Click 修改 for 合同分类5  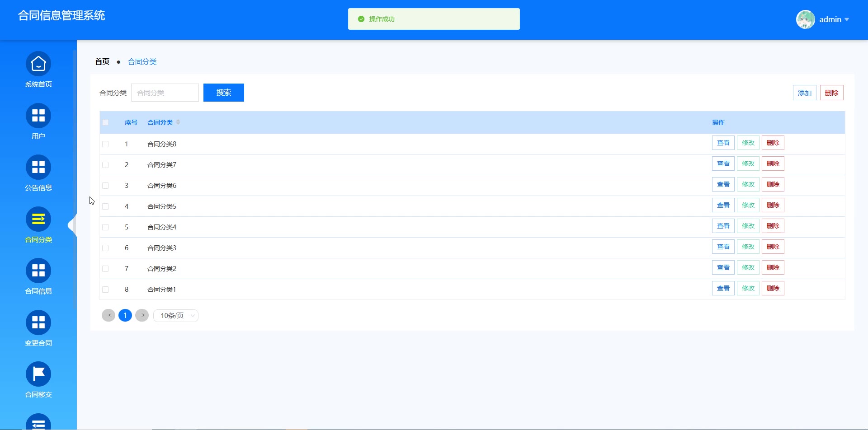coord(748,205)
